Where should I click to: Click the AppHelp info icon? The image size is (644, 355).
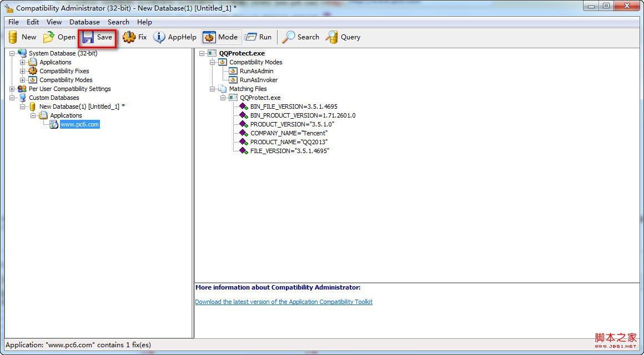tap(159, 37)
